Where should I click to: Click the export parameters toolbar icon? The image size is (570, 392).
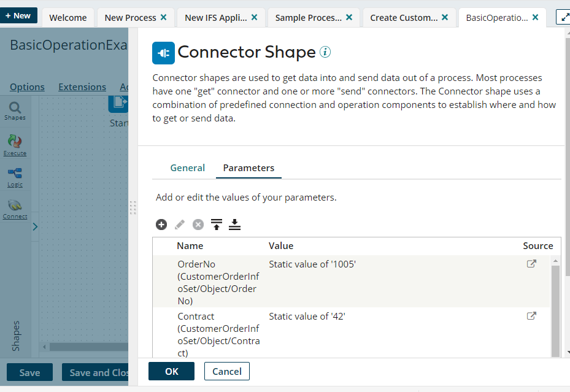tap(235, 225)
